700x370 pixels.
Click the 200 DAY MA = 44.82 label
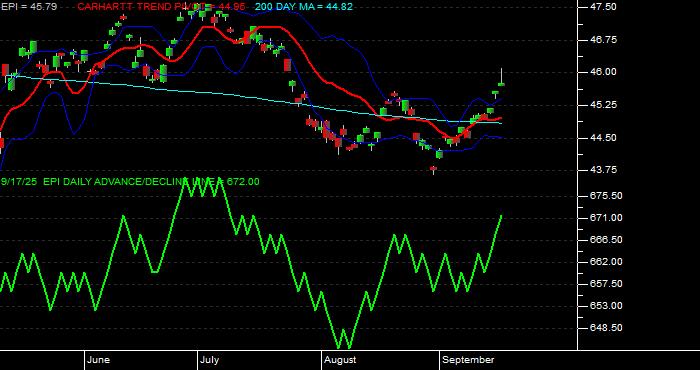click(x=304, y=7)
